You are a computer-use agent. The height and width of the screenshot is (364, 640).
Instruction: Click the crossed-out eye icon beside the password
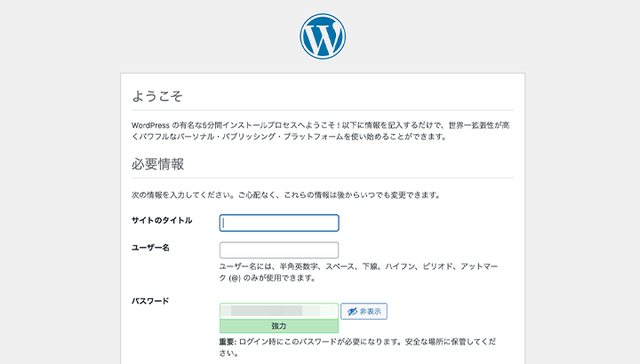coord(352,312)
